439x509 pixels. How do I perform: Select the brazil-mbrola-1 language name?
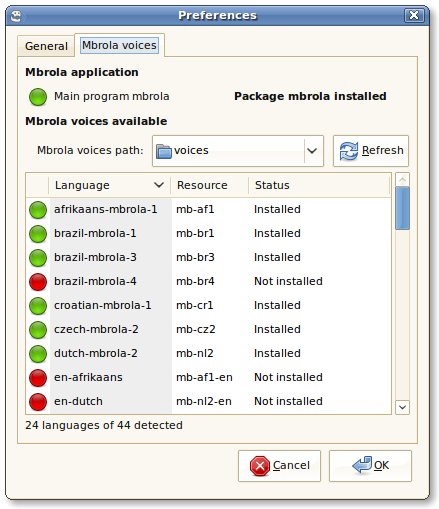(x=95, y=233)
